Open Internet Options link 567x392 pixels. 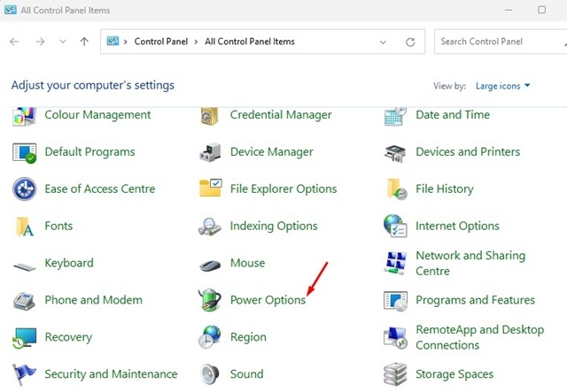click(457, 227)
